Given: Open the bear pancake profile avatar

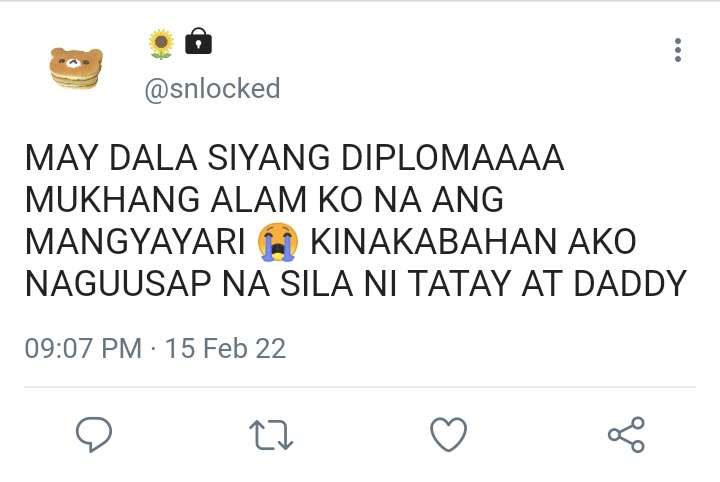Looking at the screenshot, I should [x=76, y=68].
